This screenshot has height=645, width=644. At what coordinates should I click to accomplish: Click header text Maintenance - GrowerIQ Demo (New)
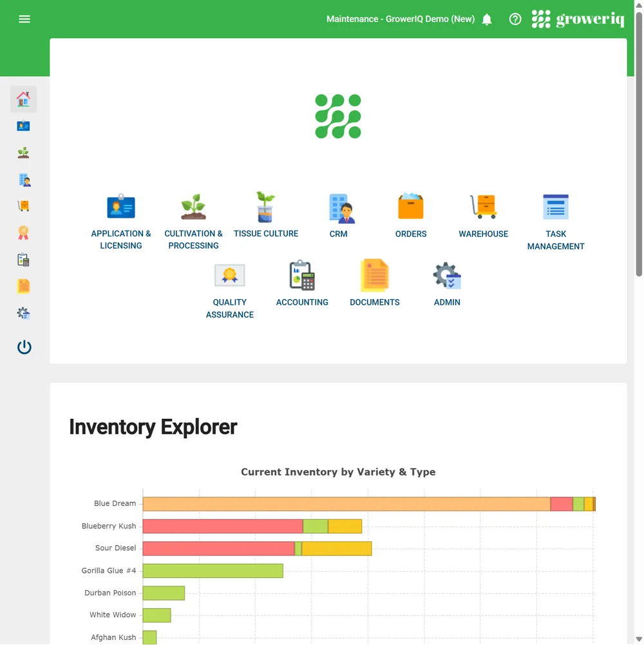point(400,19)
